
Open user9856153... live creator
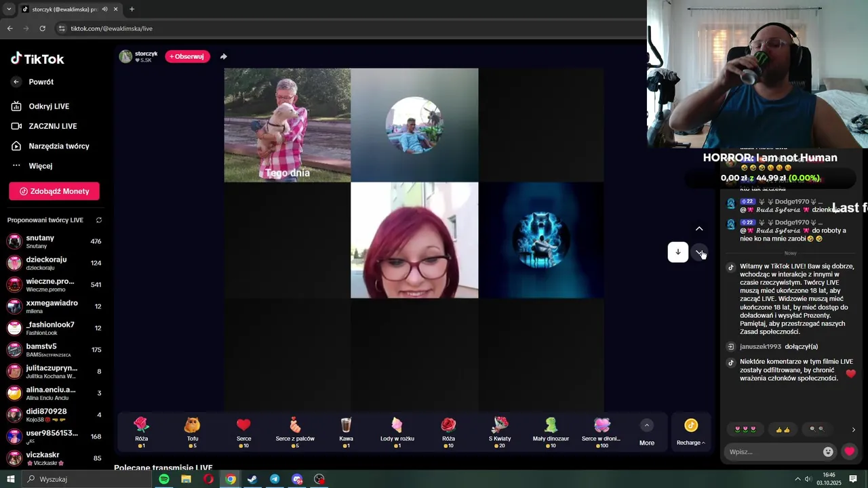pos(54,436)
